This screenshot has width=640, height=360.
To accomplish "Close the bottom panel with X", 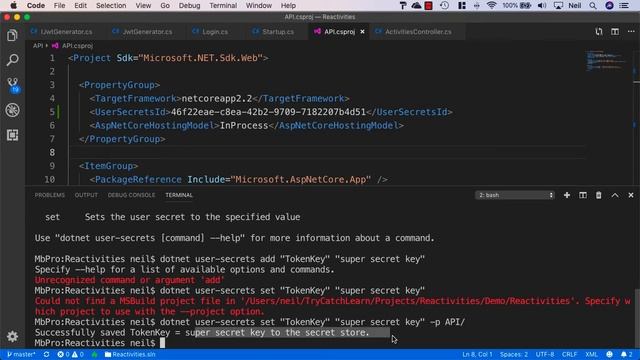I will [x=631, y=195].
